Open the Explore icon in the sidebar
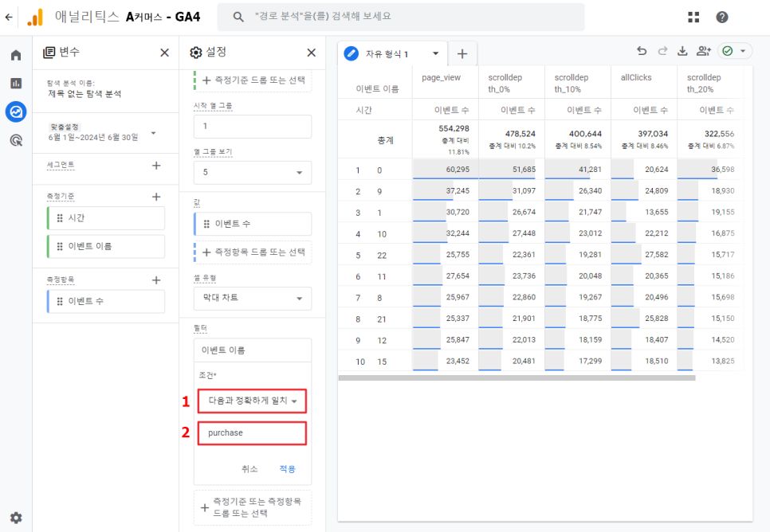This screenshot has width=770, height=532. (x=16, y=112)
